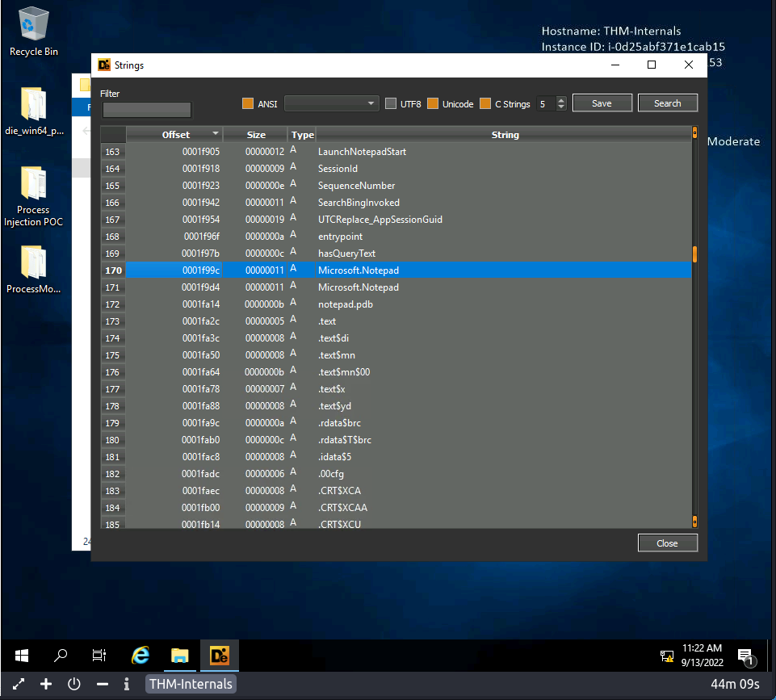Toggle the ANSI checkbox
This screenshot has height=700, width=776.
click(x=249, y=103)
